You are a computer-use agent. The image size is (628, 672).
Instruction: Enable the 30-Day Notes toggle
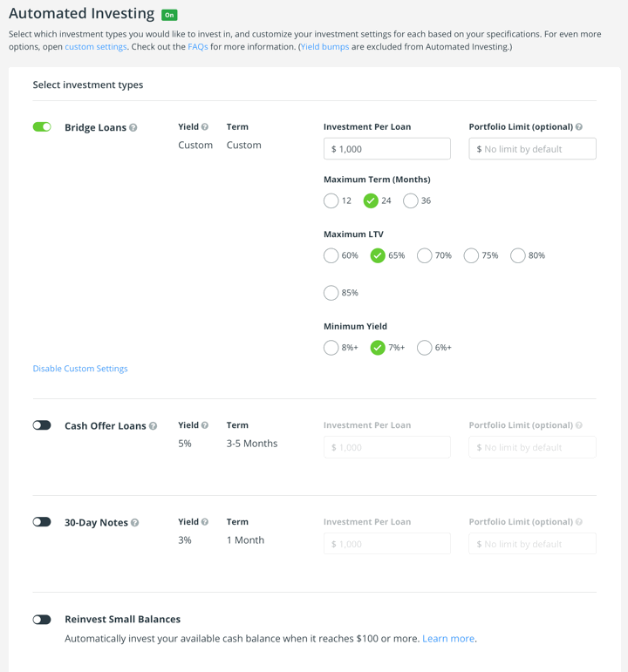tap(42, 522)
